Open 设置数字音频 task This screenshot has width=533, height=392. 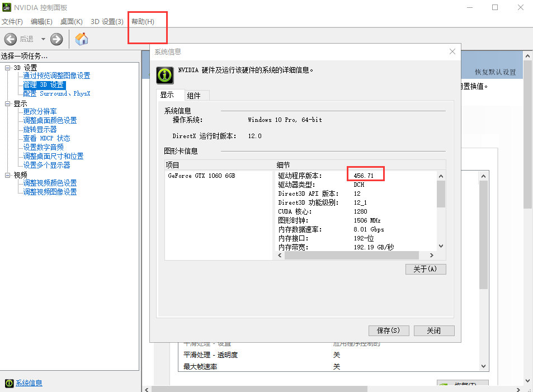tap(43, 147)
